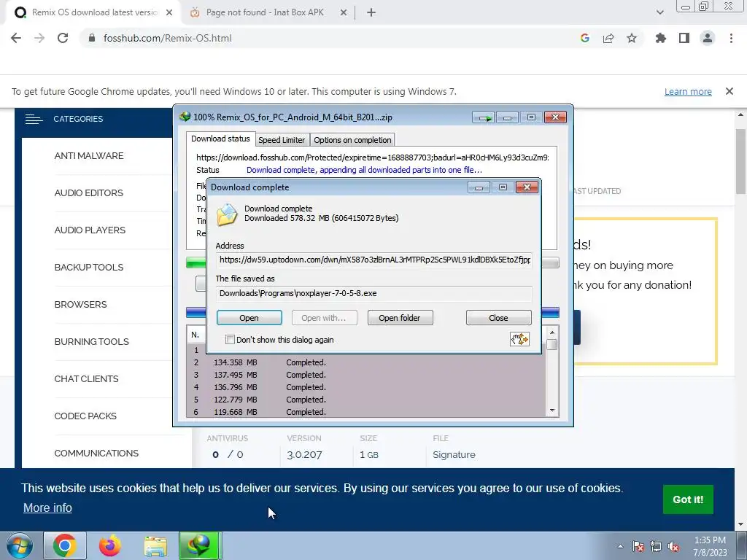Click the network tray icon
The image size is (747, 560).
656,546
